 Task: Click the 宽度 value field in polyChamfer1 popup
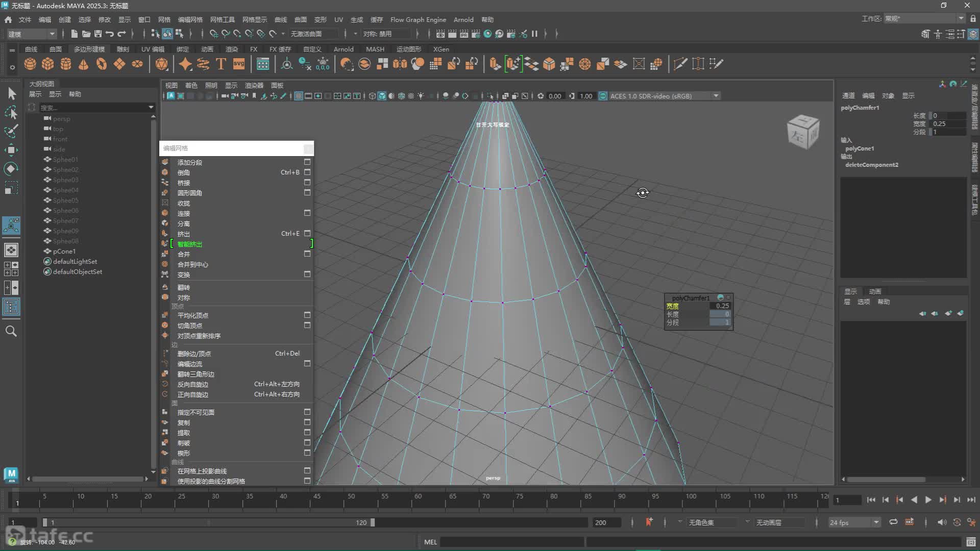720,306
